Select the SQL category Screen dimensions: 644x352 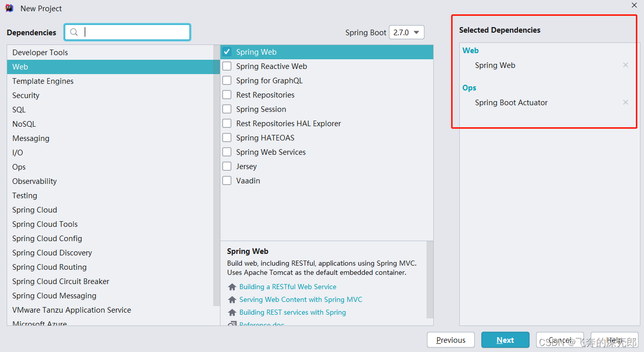click(x=110, y=110)
